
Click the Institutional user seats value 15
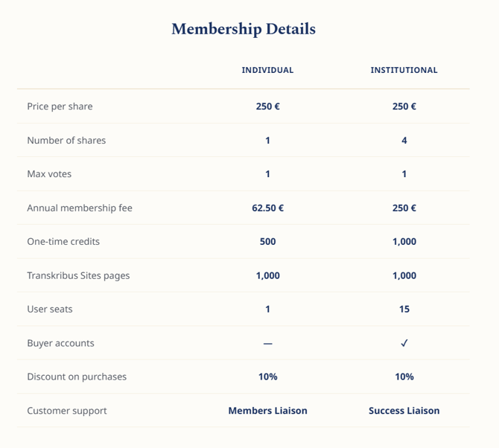point(404,309)
